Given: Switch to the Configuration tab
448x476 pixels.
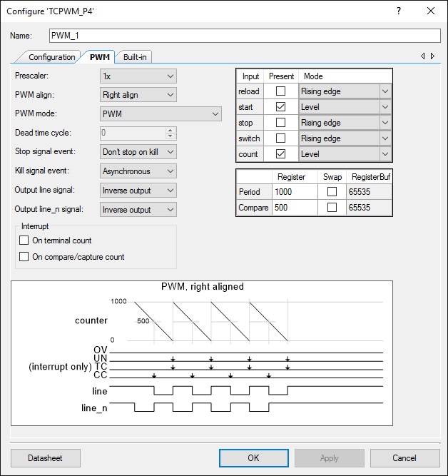Looking at the screenshot, I should 51,57.
